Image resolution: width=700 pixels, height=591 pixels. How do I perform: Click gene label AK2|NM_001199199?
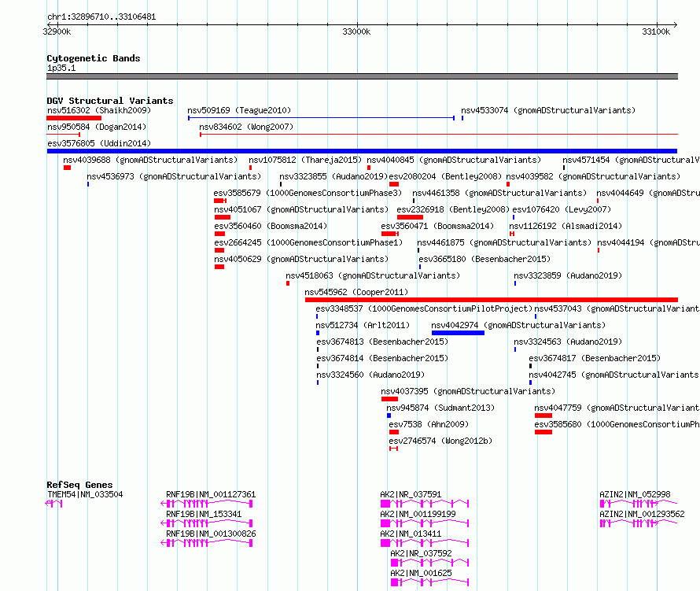418,514
